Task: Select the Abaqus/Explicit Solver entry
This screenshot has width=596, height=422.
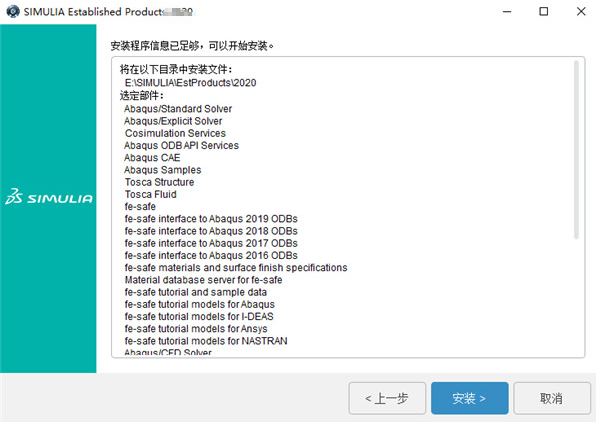Action: click(x=173, y=121)
